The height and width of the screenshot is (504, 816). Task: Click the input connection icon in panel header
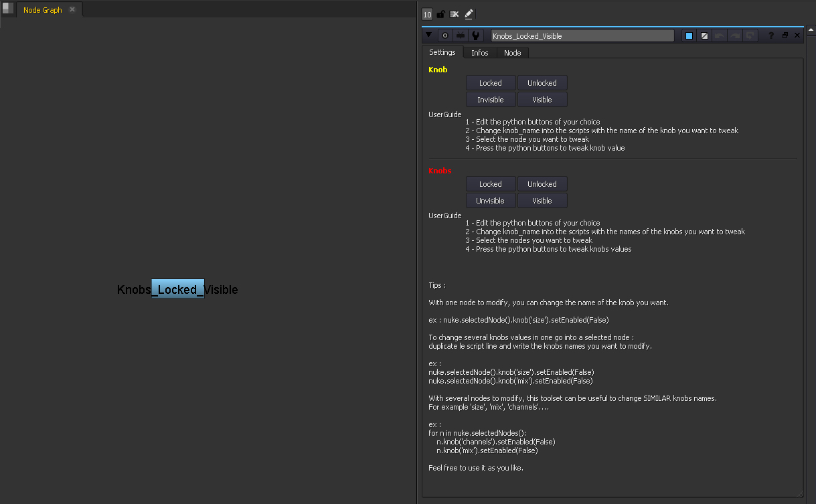pyautogui.click(x=461, y=35)
